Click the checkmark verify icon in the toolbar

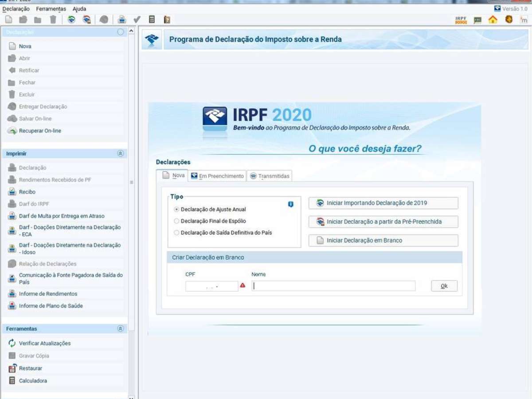click(x=137, y=20)
